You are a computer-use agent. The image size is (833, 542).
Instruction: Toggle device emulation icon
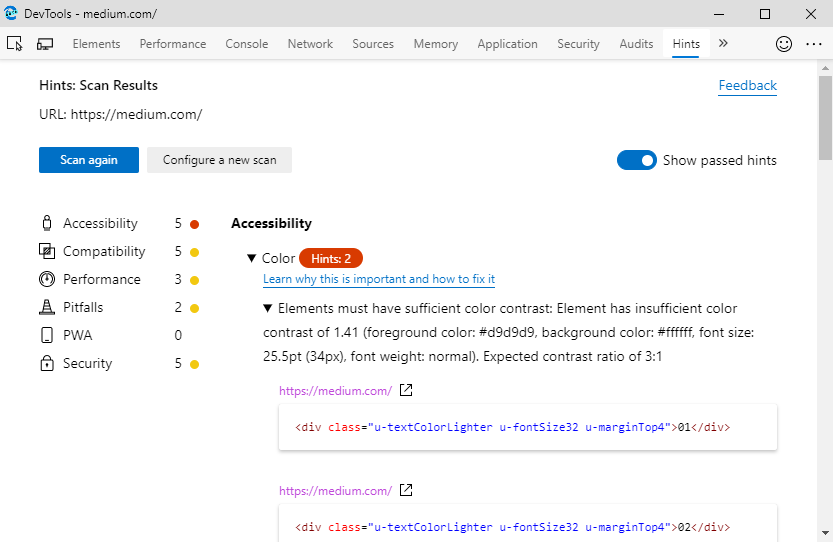(x=45, y=44)
